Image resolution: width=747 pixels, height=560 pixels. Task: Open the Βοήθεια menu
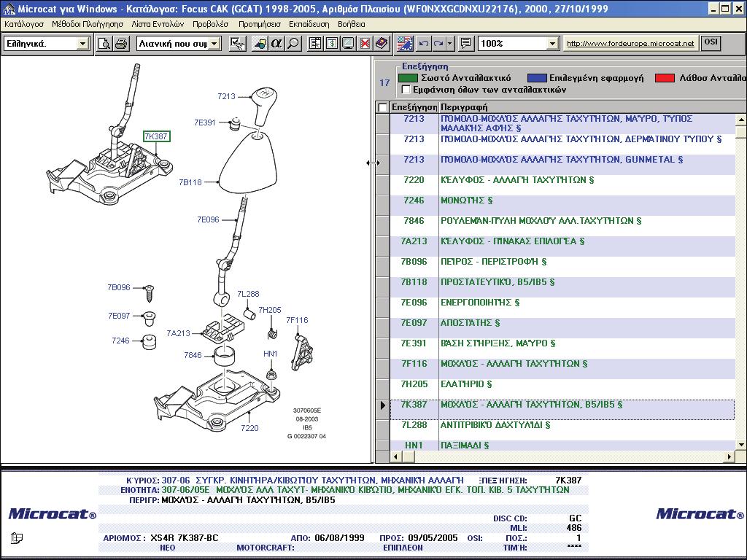[352, 24]
